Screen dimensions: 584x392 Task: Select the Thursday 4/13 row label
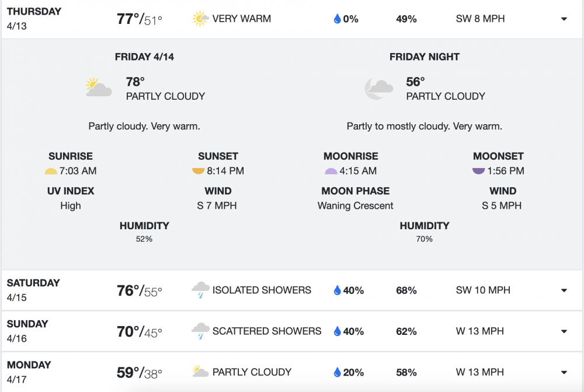34,19
